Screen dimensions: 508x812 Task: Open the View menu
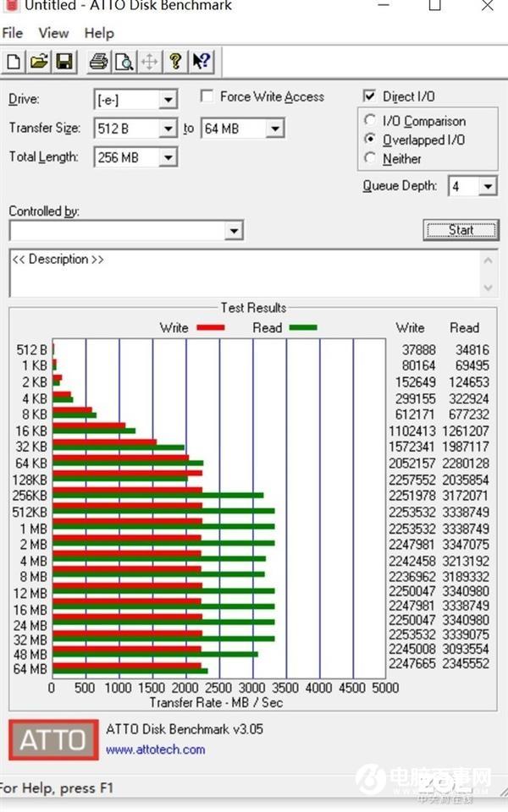click(x=53, y=33)
